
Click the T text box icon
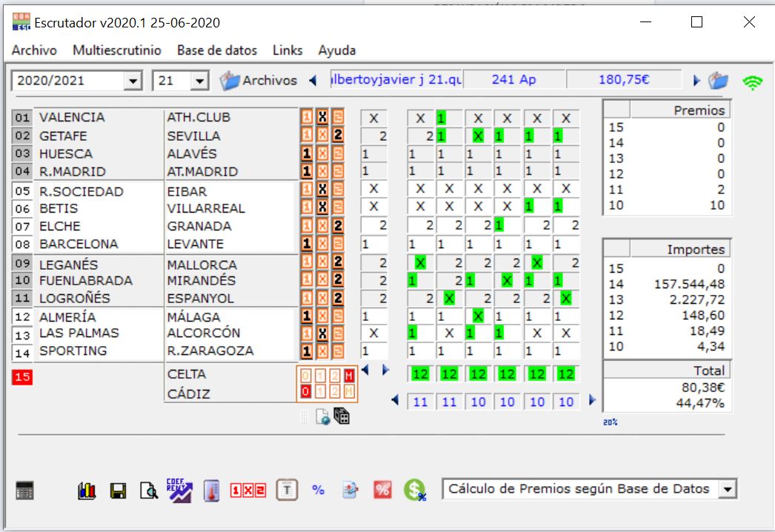[x=287, y=491]
